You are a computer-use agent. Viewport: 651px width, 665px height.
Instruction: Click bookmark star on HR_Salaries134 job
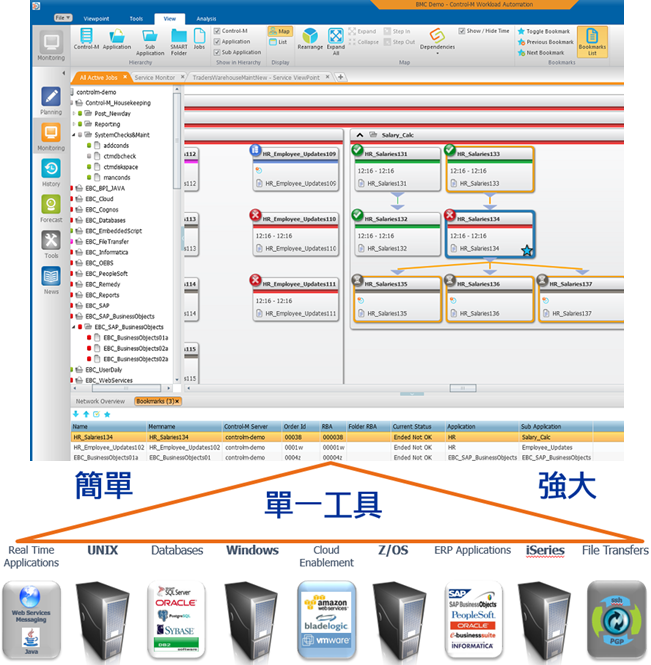point(527,251)
